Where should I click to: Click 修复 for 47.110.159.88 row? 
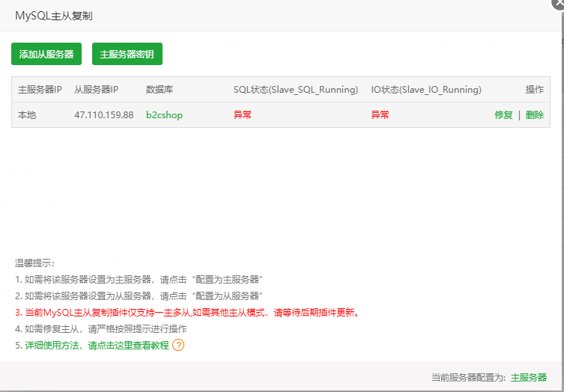pyautogui.click(x=503, y=115)
